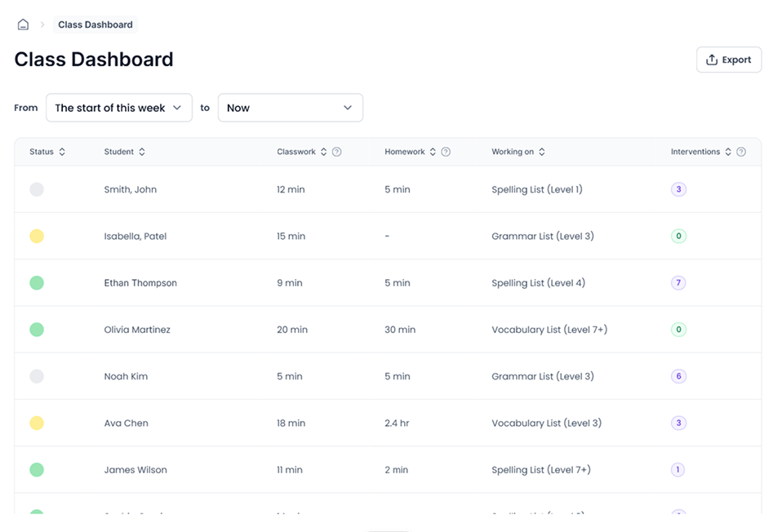The image size is (782, 532).
Task: Click grey status dot for Smith, John
Action: click(37, 189)
